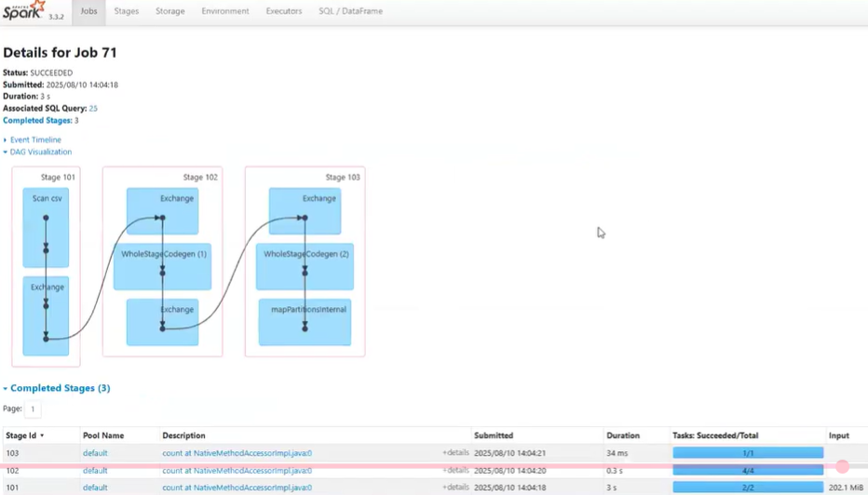The width and height of the screenshot is (868, 495).
Task: Click the 202.1 MiB input value
Action: tap(846, 488)
